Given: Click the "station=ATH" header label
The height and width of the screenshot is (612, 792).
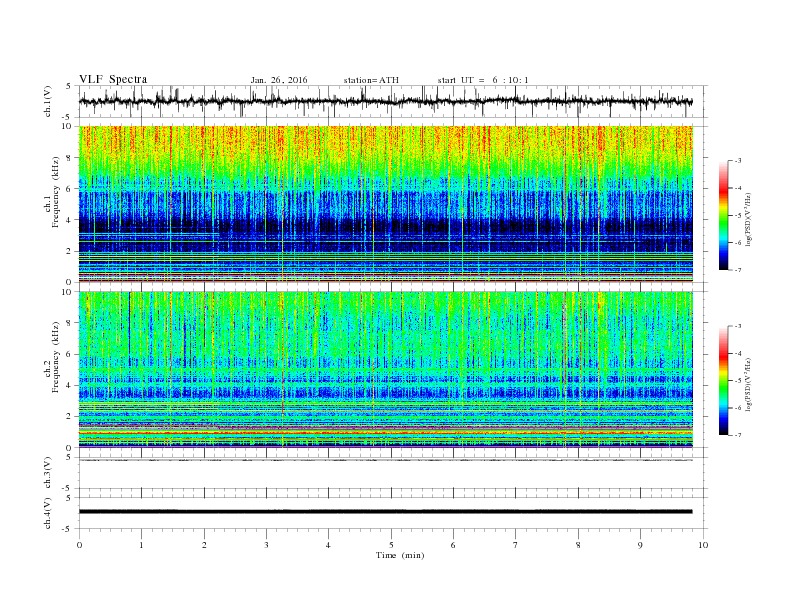Looking at the screenshot, I should (x=371, y=80).
